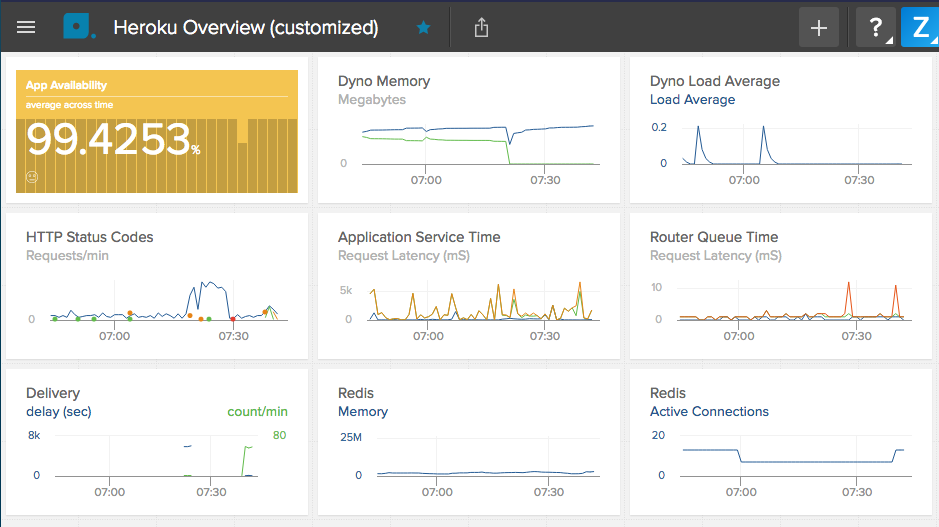The image size is (939, 527).
Task: Open the Dyno Load Average chart title
Action: point(714,81)
